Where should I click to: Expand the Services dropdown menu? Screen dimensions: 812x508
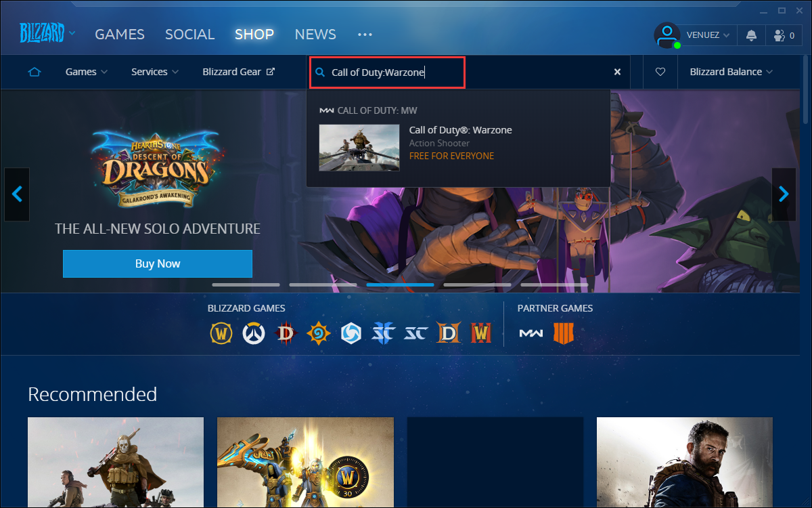pyautogui.click(x=155, y=72)
